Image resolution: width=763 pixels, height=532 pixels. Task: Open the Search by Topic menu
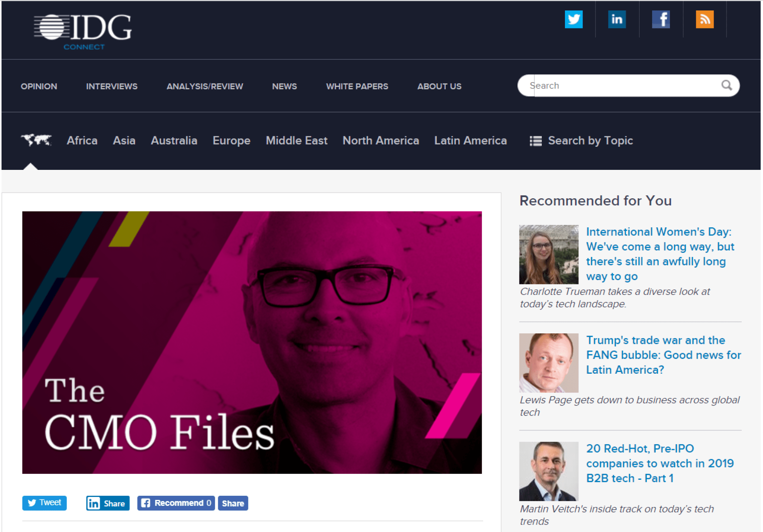point(590,141)
